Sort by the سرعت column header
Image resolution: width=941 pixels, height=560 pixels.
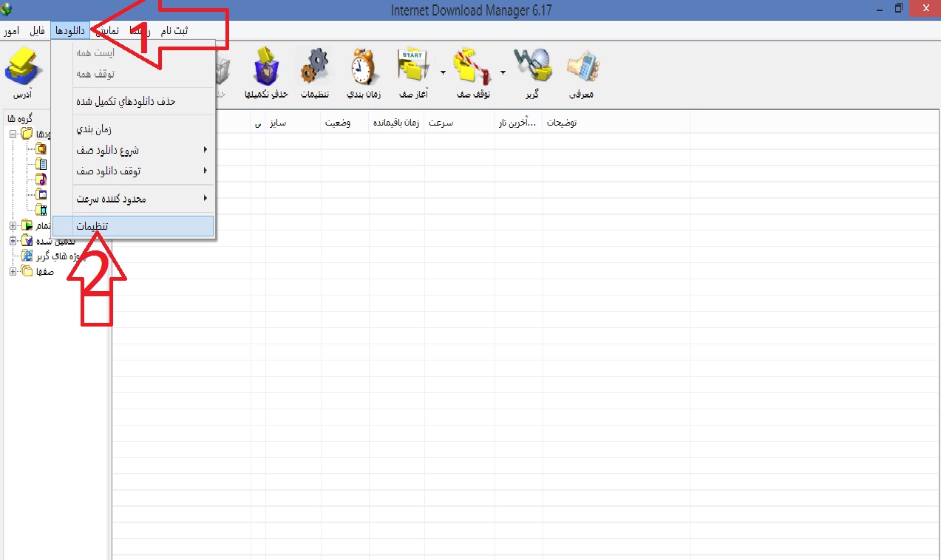tap(459, 123)
